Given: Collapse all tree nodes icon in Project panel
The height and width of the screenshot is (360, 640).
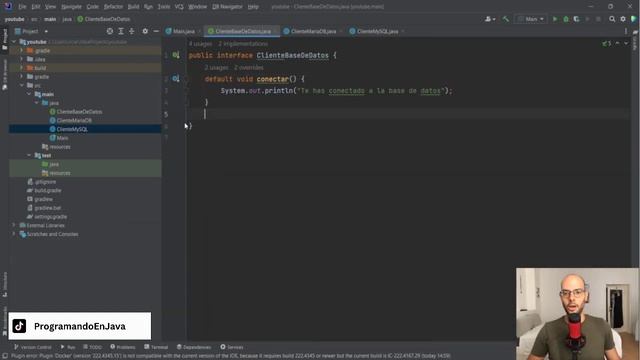Looking at the screenshot, I should pos(131,31).
